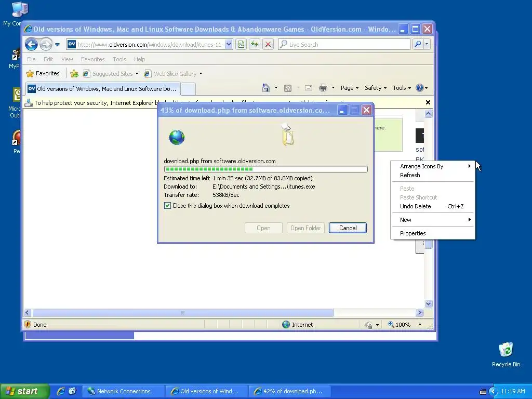Close the security information bar
The image size is (532, 399).
click(428, 102)
